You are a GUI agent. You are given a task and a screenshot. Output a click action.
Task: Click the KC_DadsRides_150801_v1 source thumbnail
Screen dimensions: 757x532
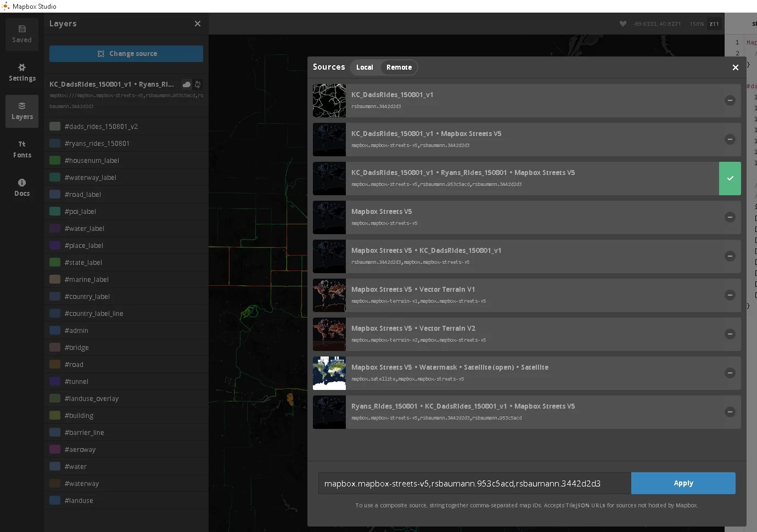(329, 100)
